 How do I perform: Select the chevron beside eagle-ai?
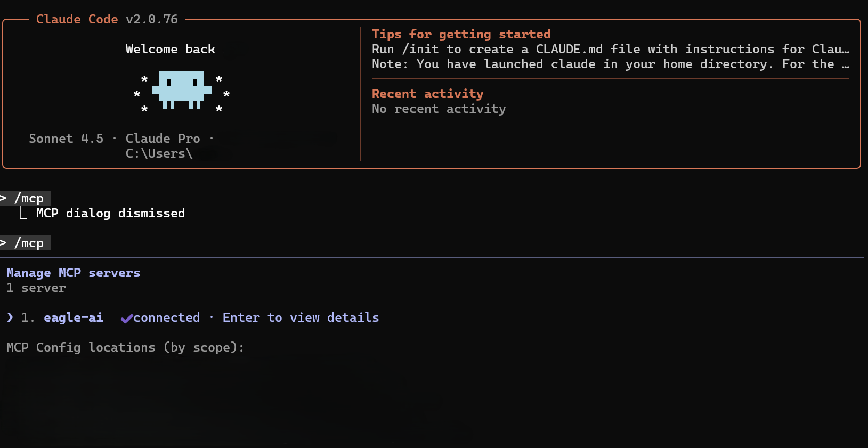(10, 317)
